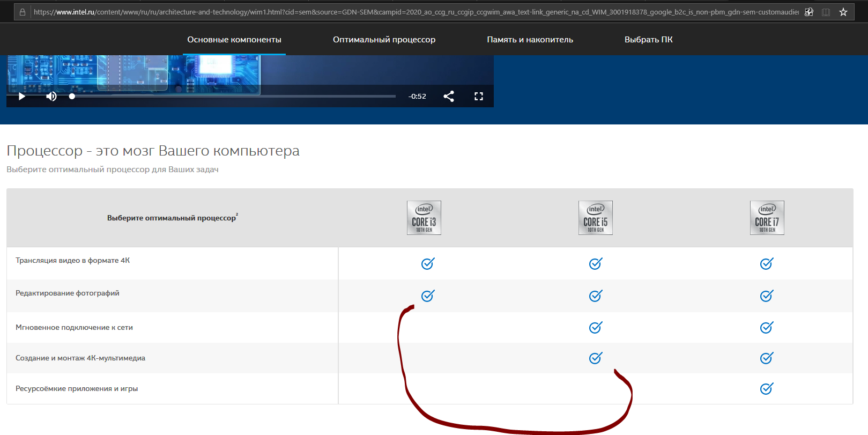Open the reader view icon in address bar
The width and height of the screenshot is (868, 435).
[826, 12]
